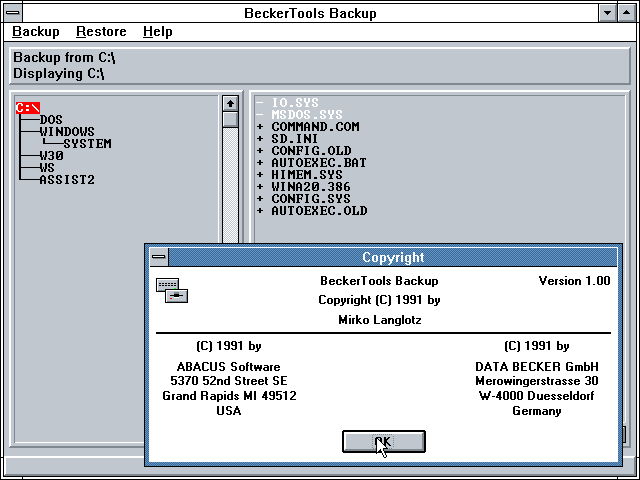
Task: Select CONFIG.SYS in file list
Action: tap(311, 198)
